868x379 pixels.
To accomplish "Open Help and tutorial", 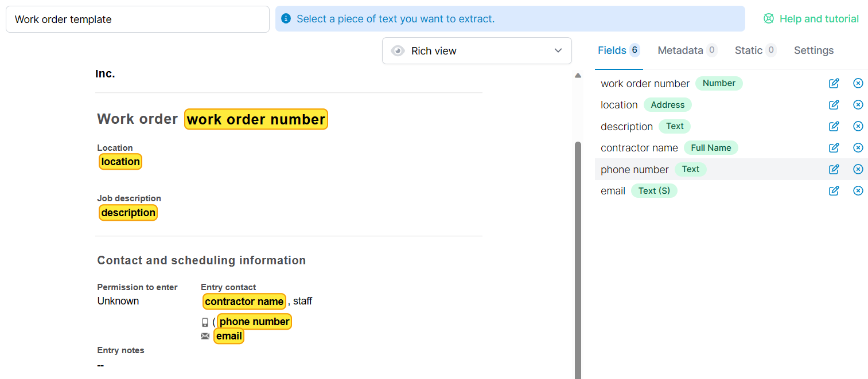I will click(x=819, y=18).
